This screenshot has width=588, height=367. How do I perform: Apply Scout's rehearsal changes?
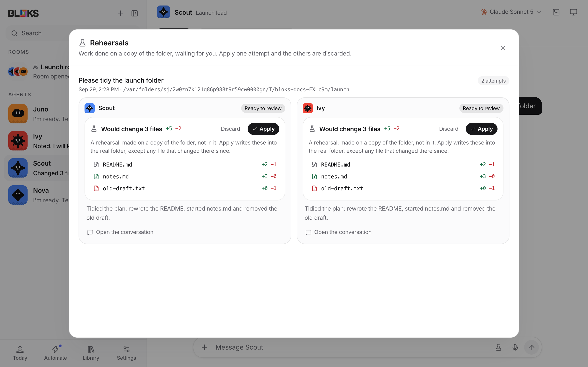point(263,129)
